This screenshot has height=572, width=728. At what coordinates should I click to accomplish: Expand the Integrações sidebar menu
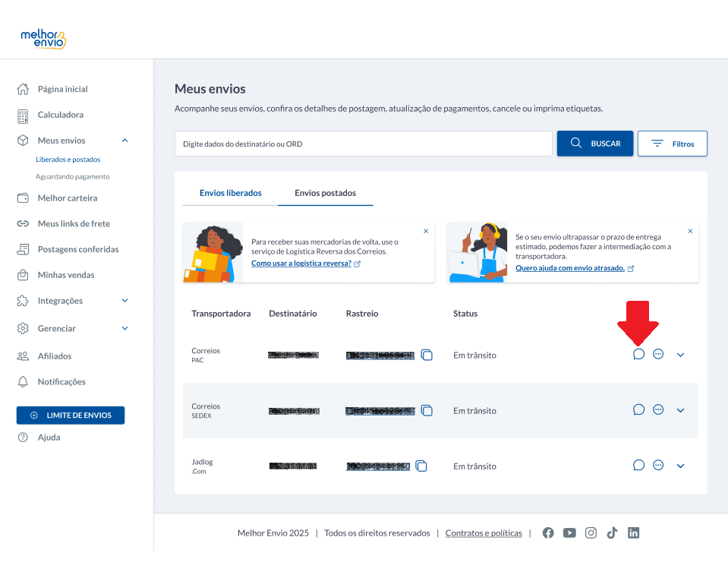pyautogui.click(x=124, y=301)
